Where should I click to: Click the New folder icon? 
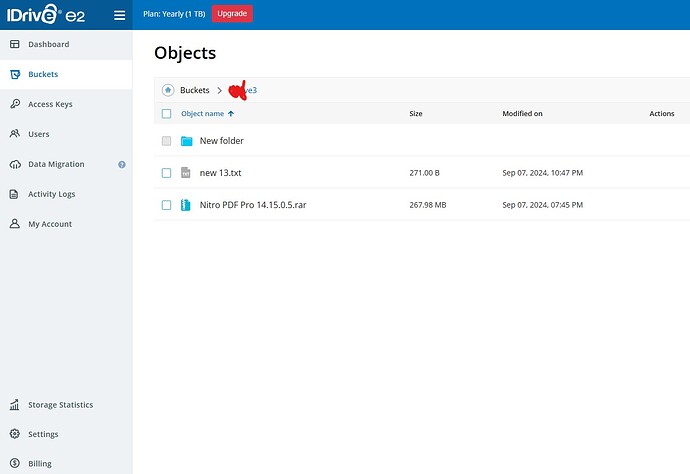(x=186, y=141)
